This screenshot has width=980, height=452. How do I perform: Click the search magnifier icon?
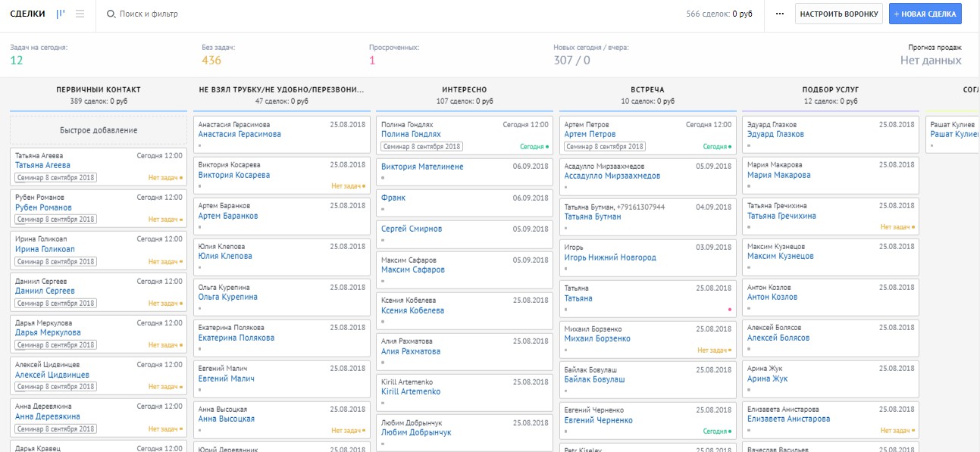(111, 14)
